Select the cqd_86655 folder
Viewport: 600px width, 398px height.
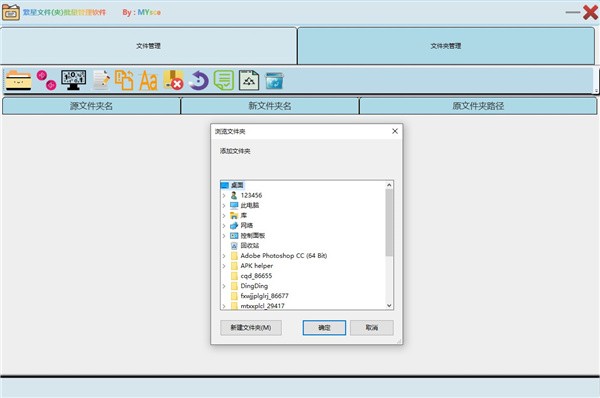click(256, 276)
